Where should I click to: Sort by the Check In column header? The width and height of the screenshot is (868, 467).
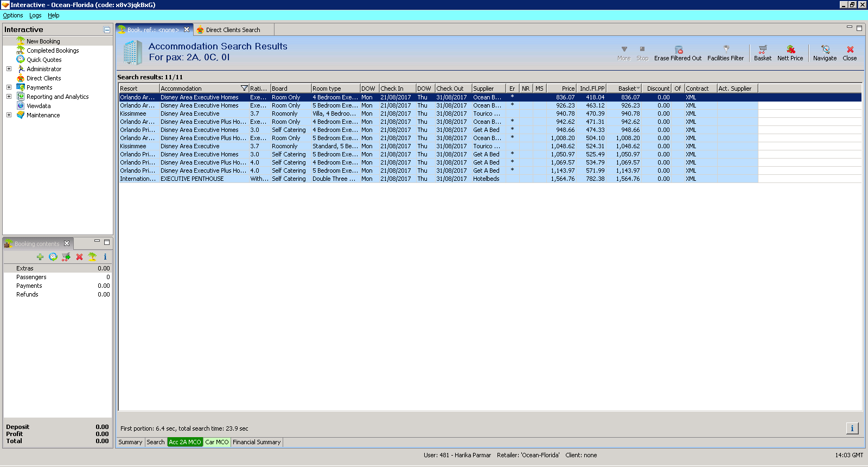click(398, 89)
